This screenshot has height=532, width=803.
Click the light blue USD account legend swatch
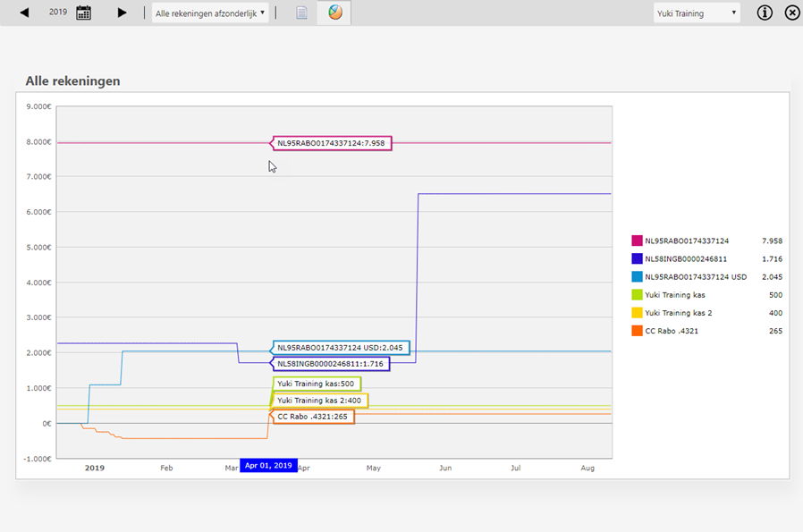tap(637, 276)
